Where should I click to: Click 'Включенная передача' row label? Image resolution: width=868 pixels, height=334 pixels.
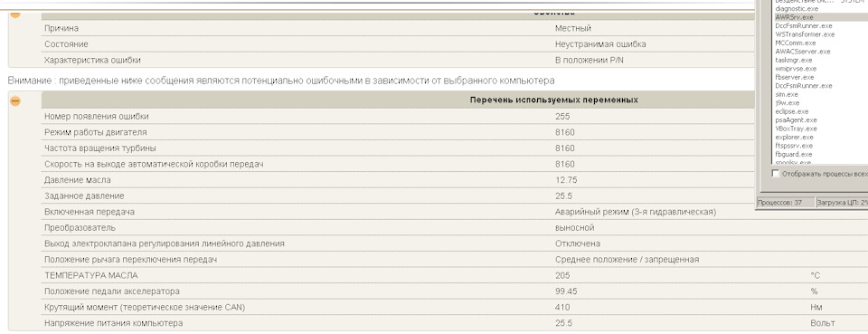pos(90,212)
